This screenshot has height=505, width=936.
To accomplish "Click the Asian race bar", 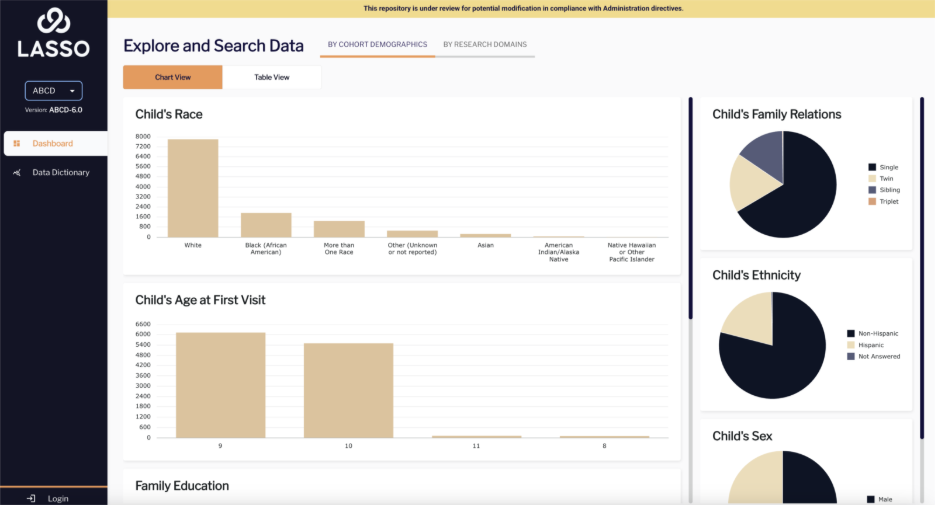I will pos(485,235).
